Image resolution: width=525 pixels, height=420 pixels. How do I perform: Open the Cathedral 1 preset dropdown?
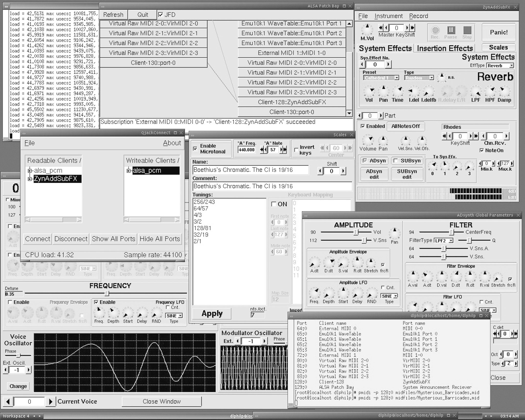(381, 78)
